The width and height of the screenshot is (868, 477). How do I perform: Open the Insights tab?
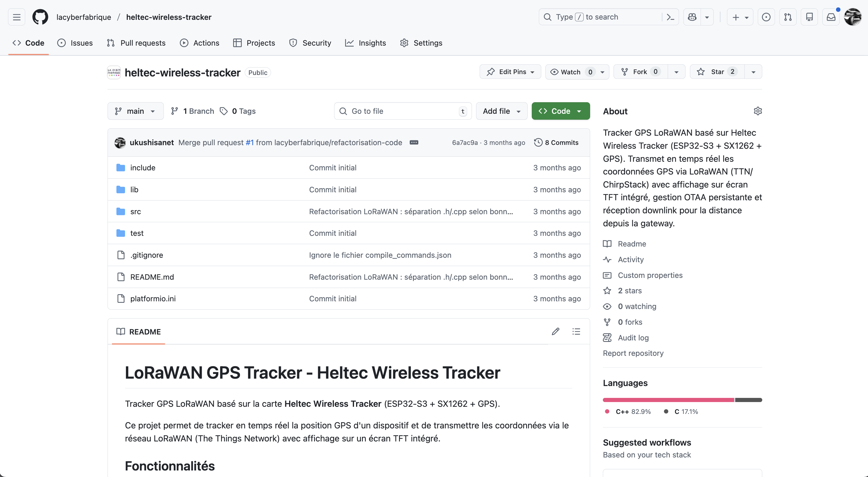tap(365, 43)
